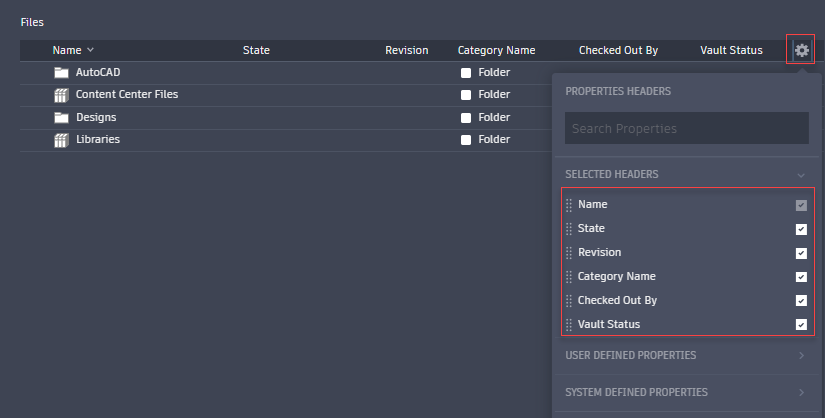825x418 pixels.
Task: Click the Content Center Files library icon
Action: [x=61, y=95]
